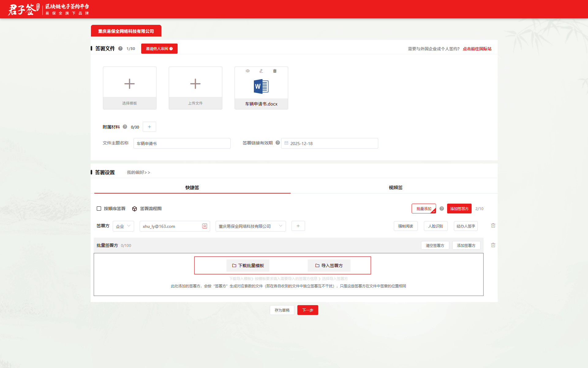Click the plus button beside the company dropdown
The image size is (588, 368).
[298, 226]
